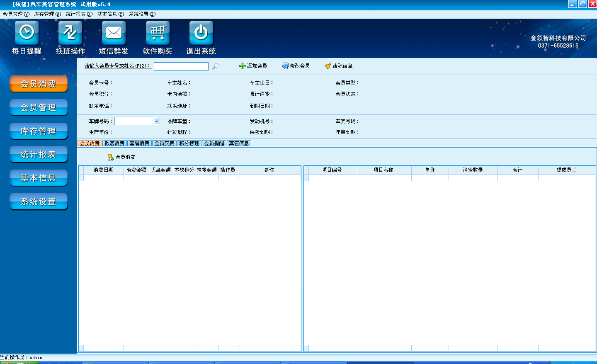Screen dimensions: 597x364
Task: Click the 退出系统 power icon
Action: pyautogui.click(x=201, y=33)
